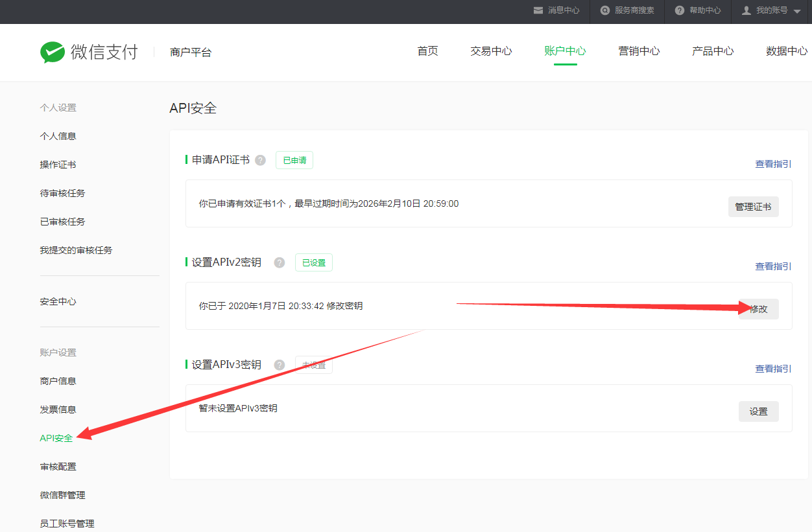The image size is (812, 532).
Task: Click 帮助中心 in top bar
Action: click(705, 10)
